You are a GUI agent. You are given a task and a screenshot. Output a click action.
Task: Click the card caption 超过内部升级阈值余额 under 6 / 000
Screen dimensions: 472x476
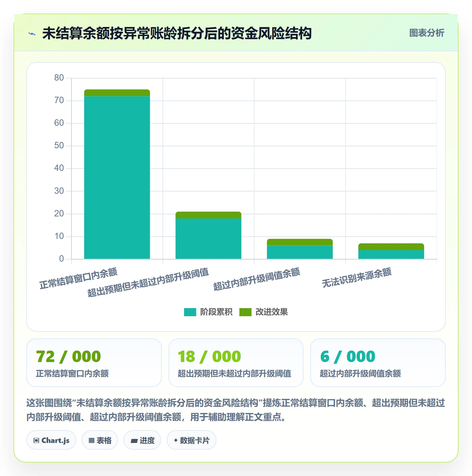tap(360, 374)
